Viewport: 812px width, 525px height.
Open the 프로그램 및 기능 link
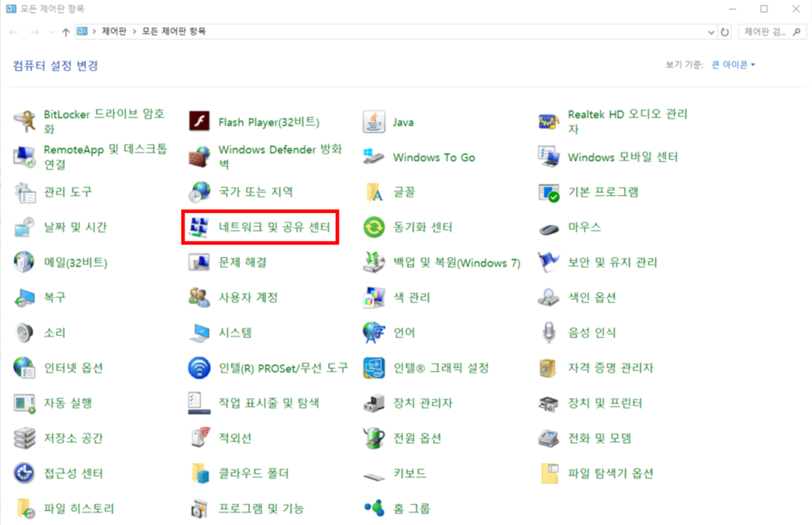point(261,509)
